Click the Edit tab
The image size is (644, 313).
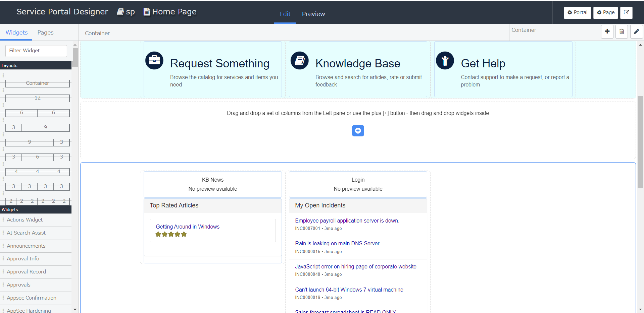point(285,14)
